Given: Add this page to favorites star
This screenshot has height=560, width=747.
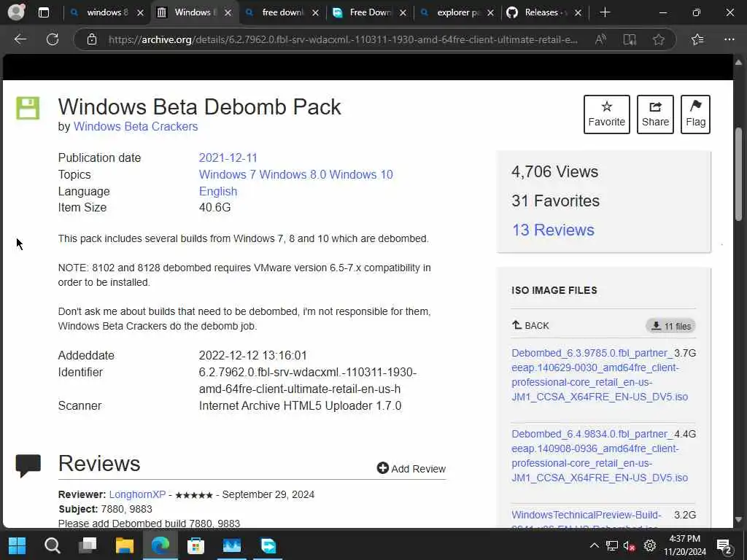Looking at the screenshot, I should click(x=659, y=39).
